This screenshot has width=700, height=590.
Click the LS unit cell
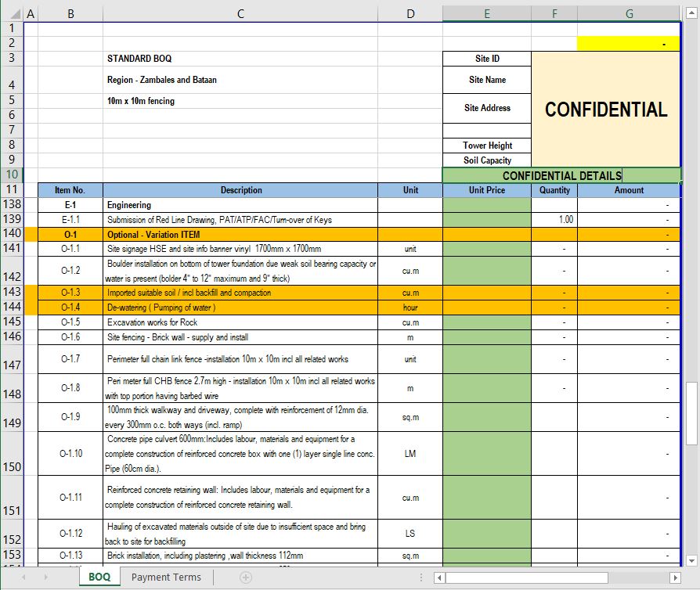(410, 534)
